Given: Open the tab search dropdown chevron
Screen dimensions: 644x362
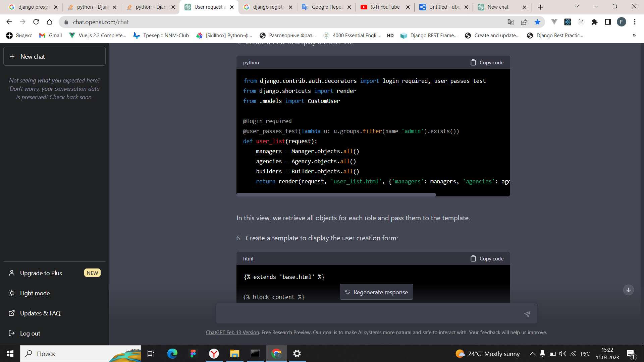Looking at the screenshot, I should tap(577, 7).
